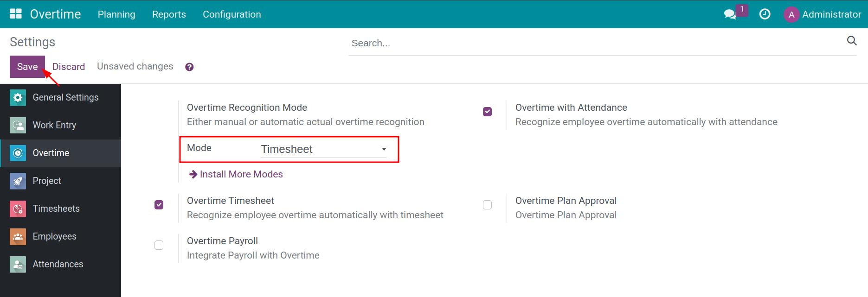This screenshot has height=297, width=868.
Task: Select the Timesheets sidebar icon
Action: tap(17, 209)
